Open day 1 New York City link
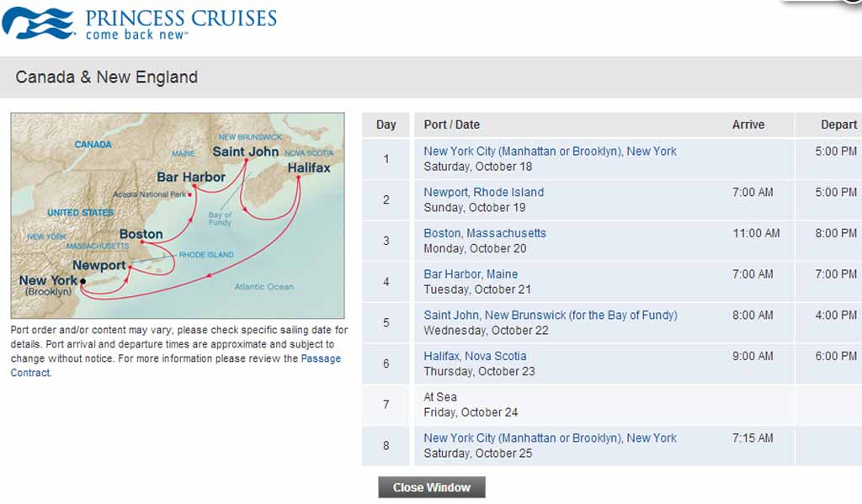862x504 pixels. 550,151
